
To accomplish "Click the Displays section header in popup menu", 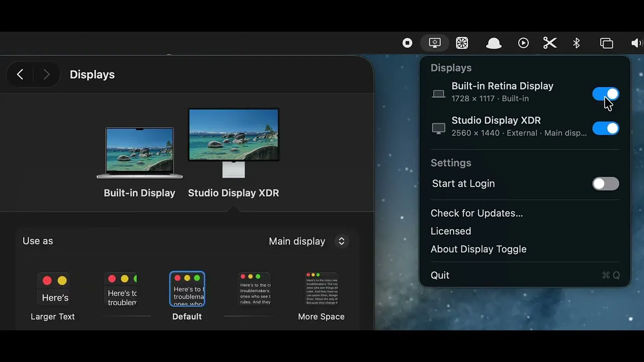I will pos(451,68).
